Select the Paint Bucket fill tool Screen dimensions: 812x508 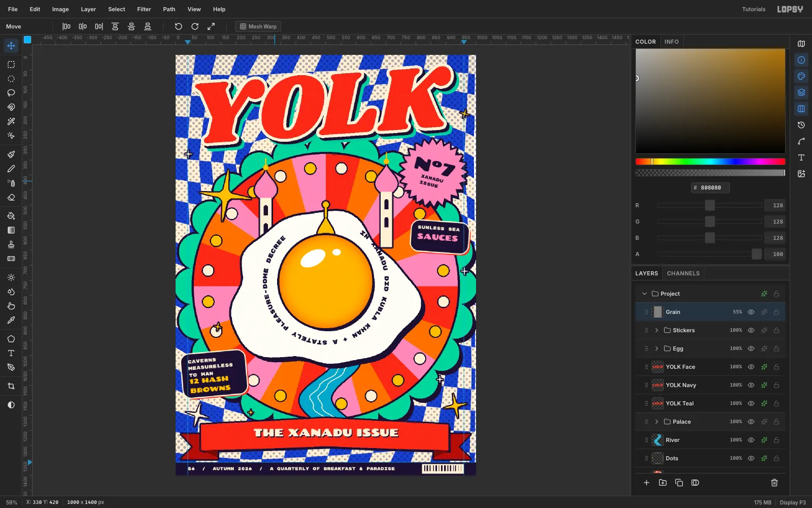[11, 216]
